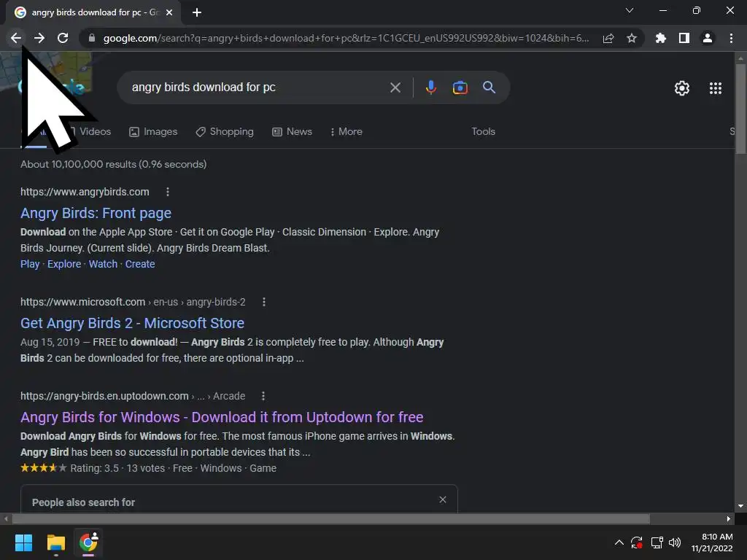747x560 pixels.
Task: Click in the search query input field
Action: (x=258, y=87)
